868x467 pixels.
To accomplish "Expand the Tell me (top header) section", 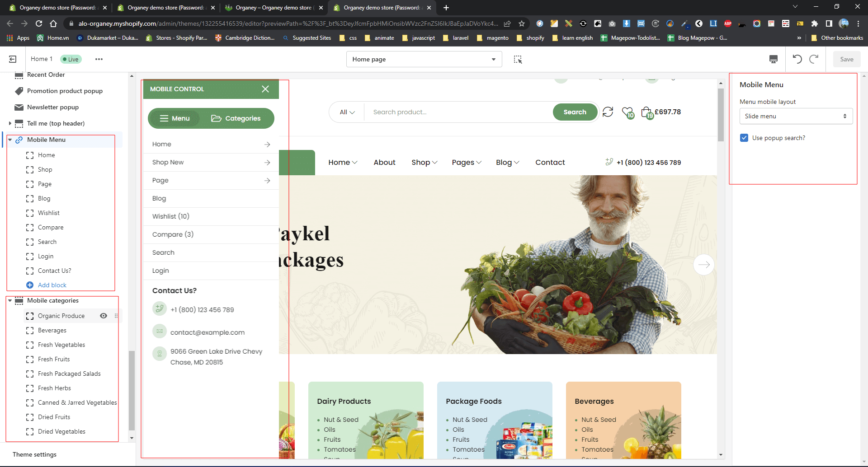I will coord(10,123).
